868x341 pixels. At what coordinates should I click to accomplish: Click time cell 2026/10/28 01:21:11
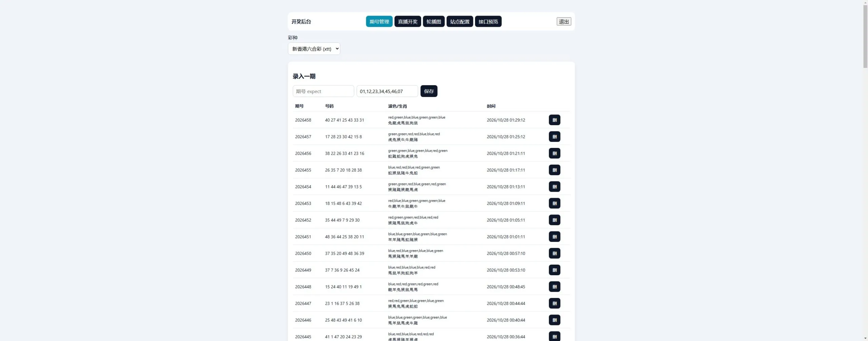(506, 153)
